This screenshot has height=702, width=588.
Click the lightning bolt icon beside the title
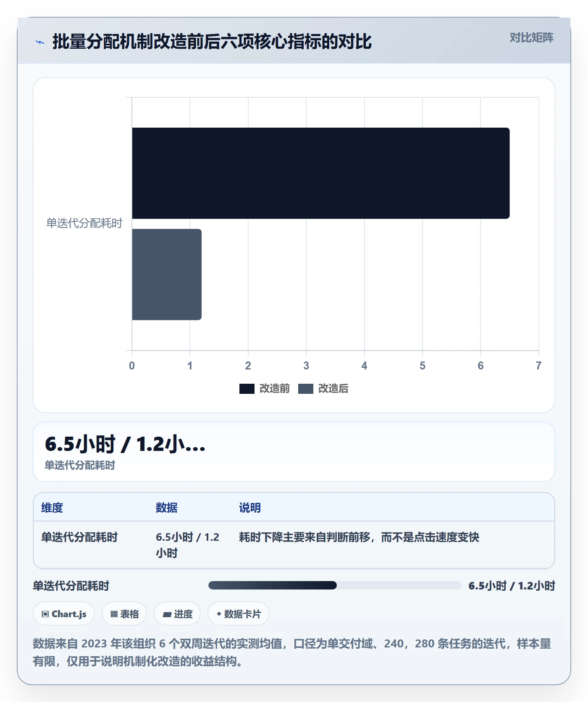tap(40, 42)
